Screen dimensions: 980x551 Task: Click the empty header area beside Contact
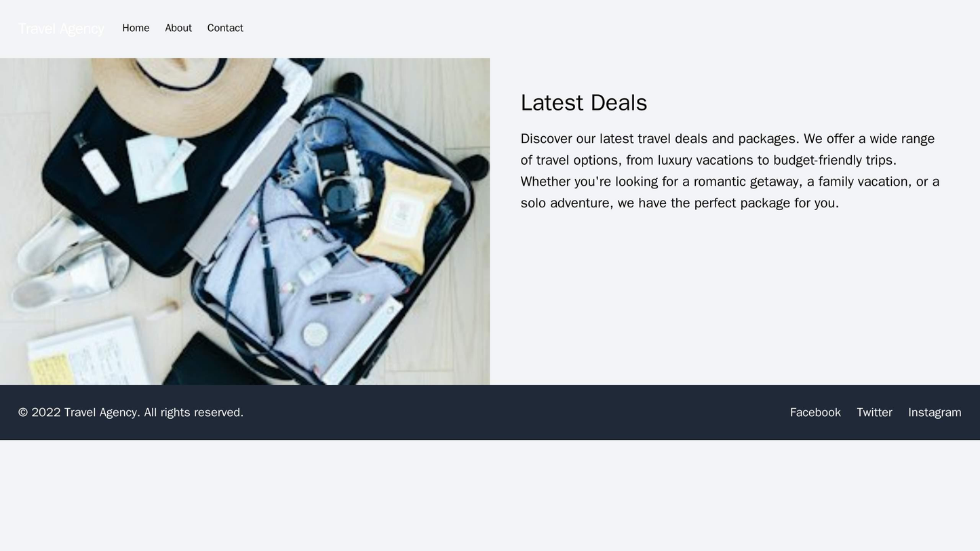pyautogui.click(x=610, y=28)
